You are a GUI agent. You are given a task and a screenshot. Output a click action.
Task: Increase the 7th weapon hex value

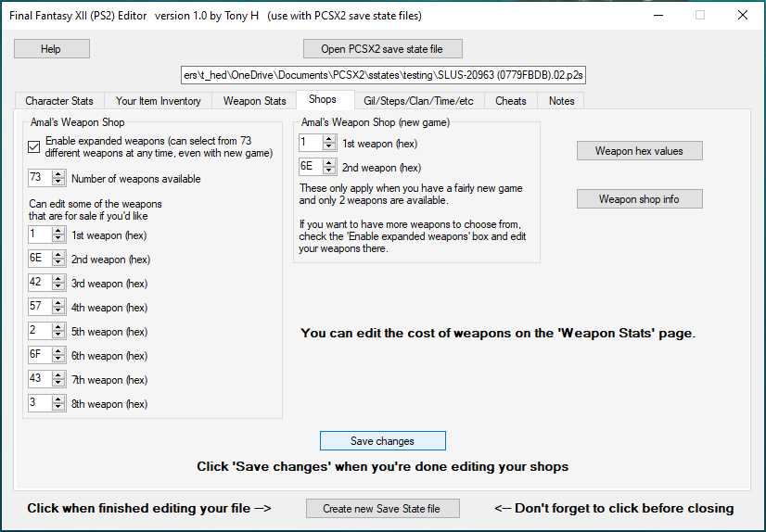58,375
